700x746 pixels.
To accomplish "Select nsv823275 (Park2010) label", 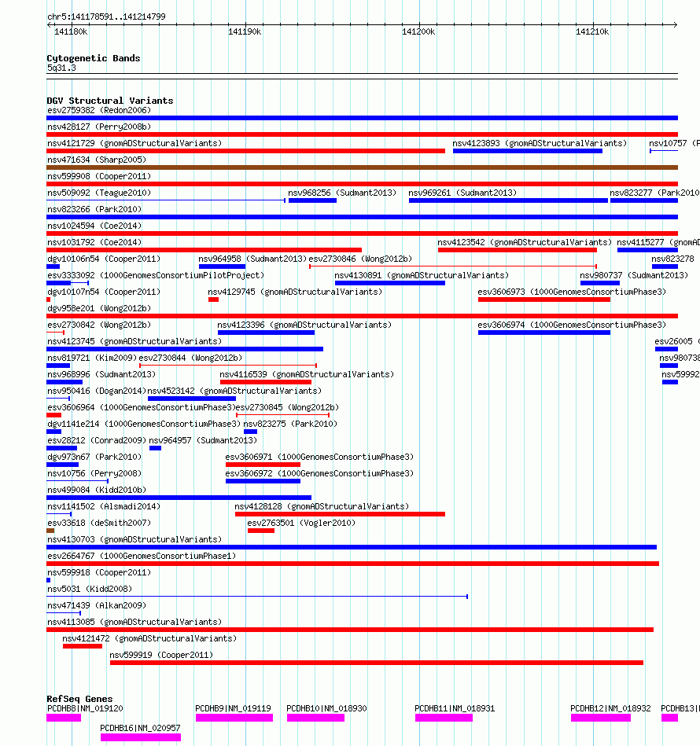I will 290,424.
